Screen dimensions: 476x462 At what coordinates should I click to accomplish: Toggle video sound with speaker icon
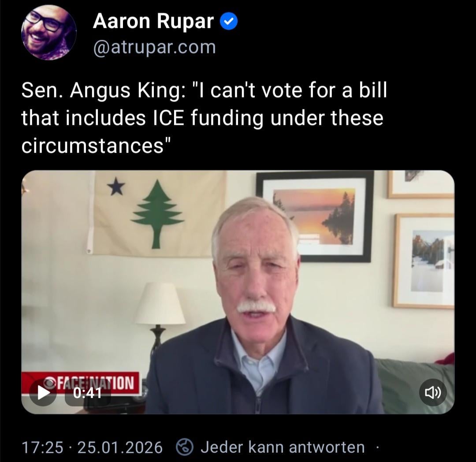point(433,392)
